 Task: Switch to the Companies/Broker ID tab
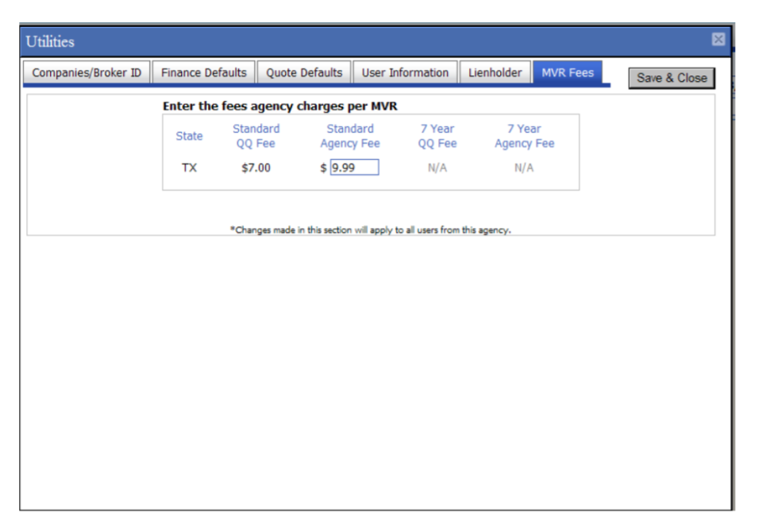87,71
